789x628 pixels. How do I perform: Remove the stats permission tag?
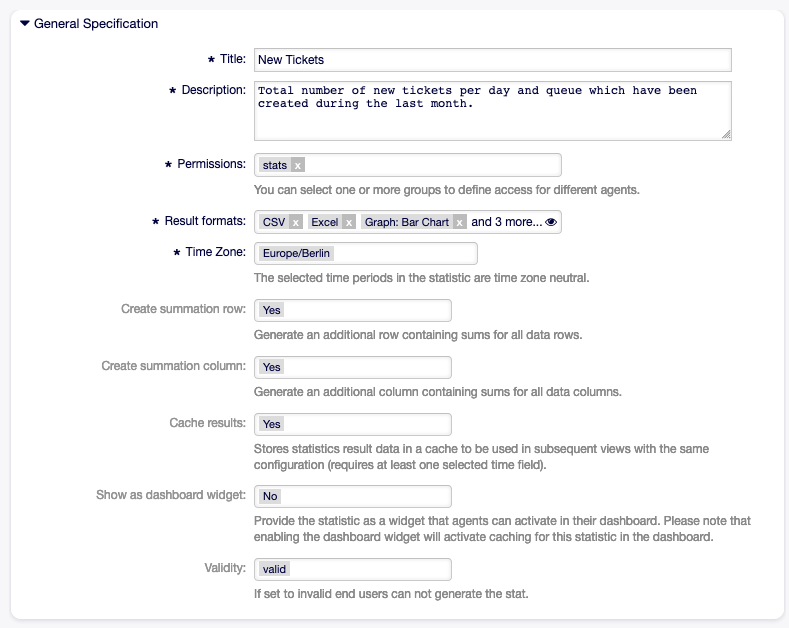point(298,165)
